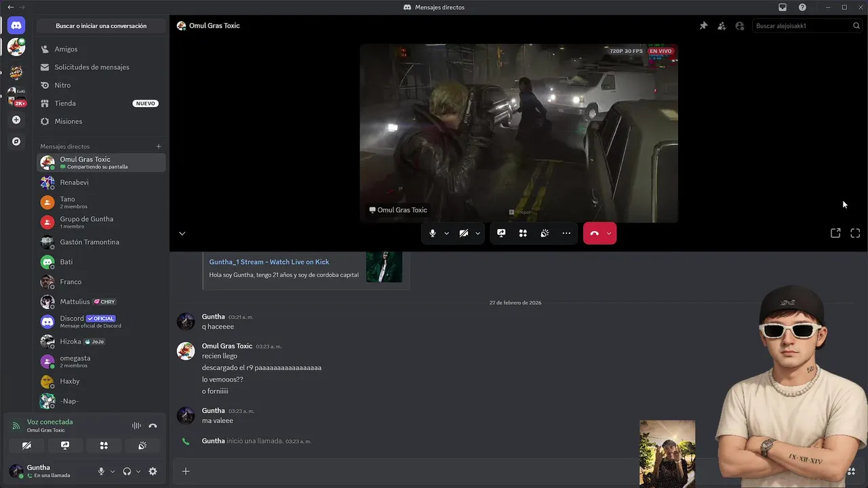Show the user profile panel icon
This screenshot has width=868, height=488.
point(740,26)
